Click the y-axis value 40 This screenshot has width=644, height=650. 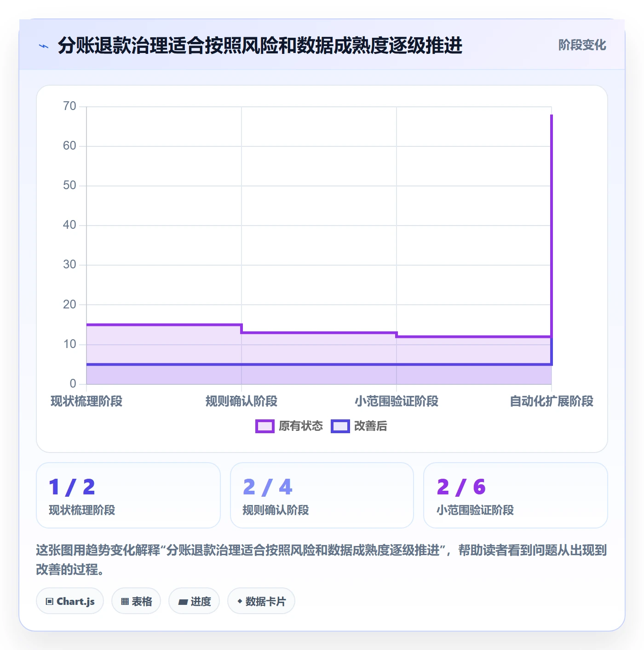pos(69,225)
